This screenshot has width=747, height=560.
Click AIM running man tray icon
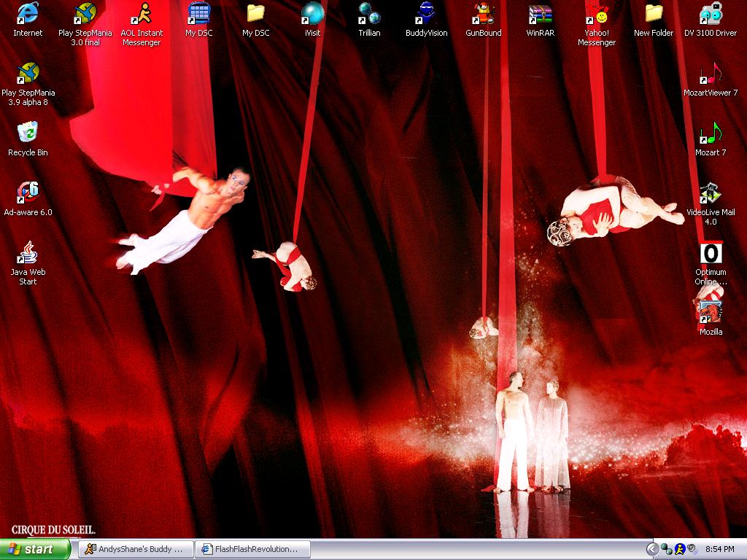(x=679, y=550)
